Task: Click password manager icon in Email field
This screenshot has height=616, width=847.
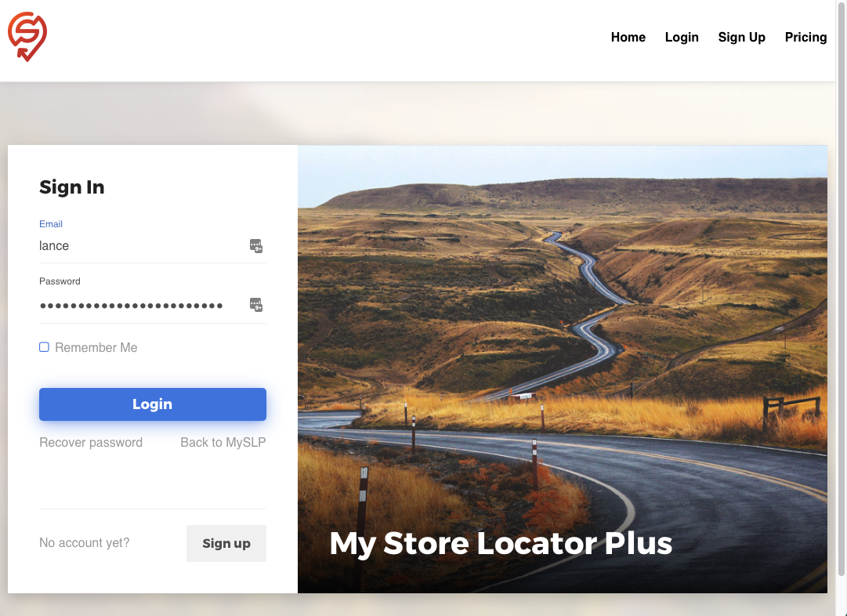Action: (x=256, y=246)
